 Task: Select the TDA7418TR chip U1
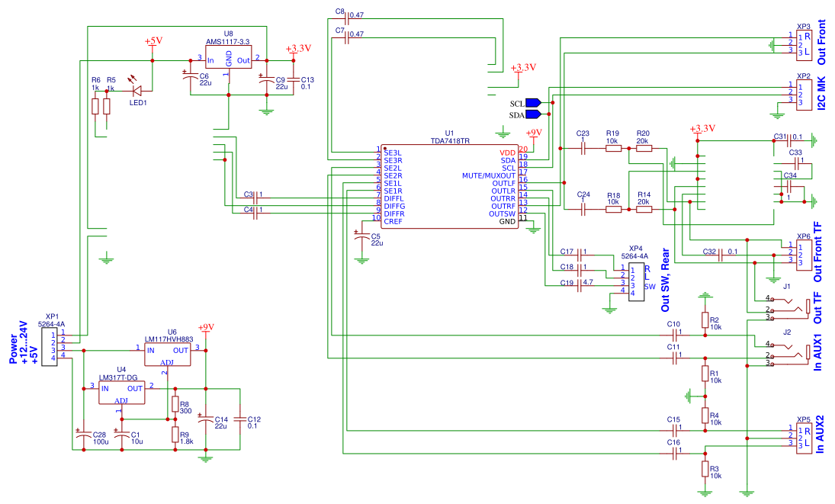pos(449,186)
